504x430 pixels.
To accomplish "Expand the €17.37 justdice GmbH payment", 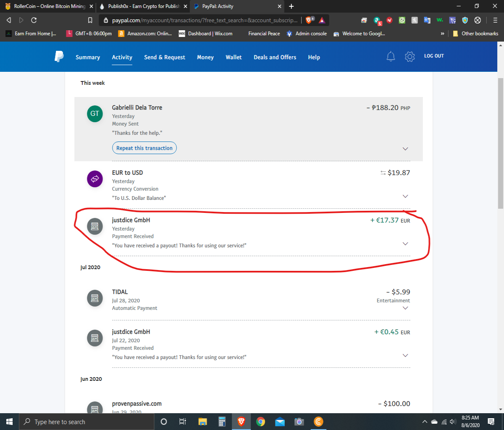I will [405, 244].
